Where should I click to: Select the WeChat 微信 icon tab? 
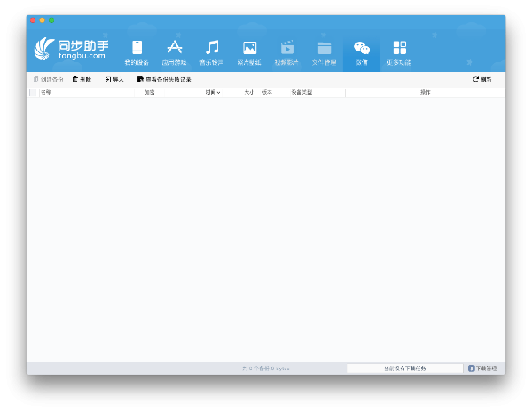pyautogui.click(x=362, y=52)
